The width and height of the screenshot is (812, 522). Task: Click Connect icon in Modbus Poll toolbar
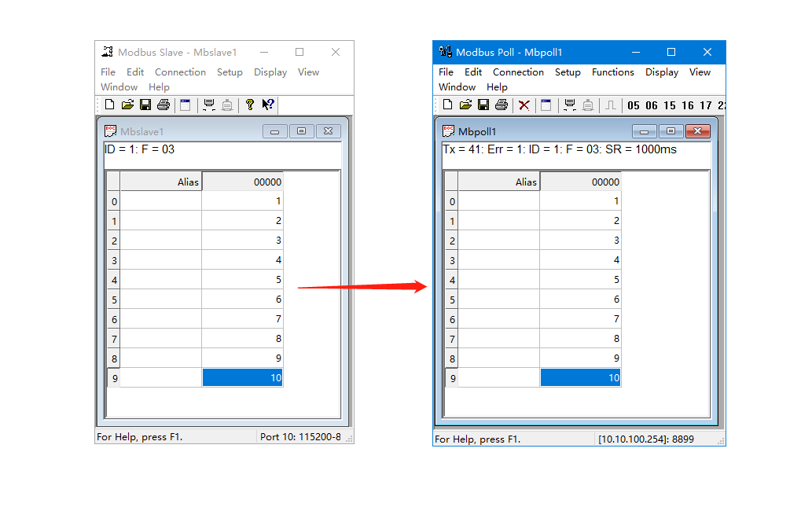570,105
